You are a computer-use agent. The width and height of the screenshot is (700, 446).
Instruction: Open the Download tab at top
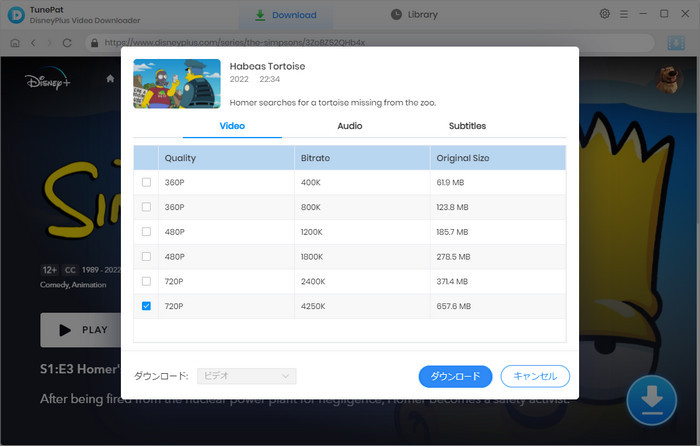[286, 15]
